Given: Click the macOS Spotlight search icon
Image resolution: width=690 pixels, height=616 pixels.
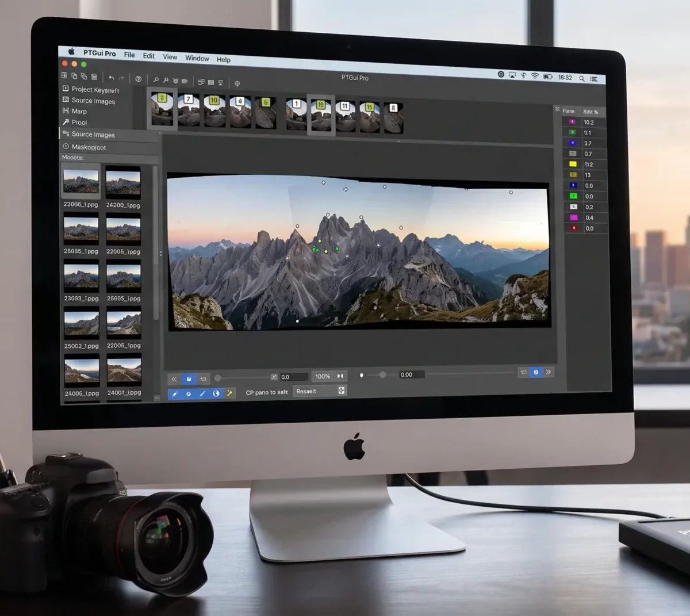Looking at the screenshot, I should coord(582,78).
